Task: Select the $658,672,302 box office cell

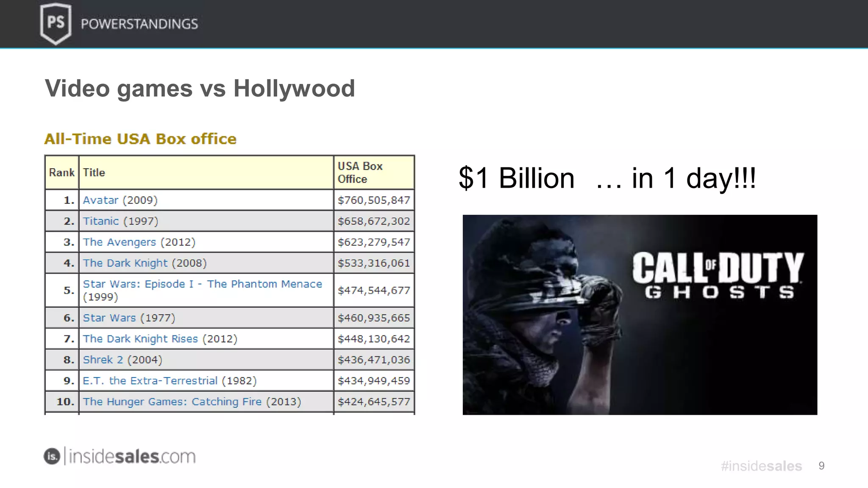Action: pyautogui.click(x=374, y=221)
